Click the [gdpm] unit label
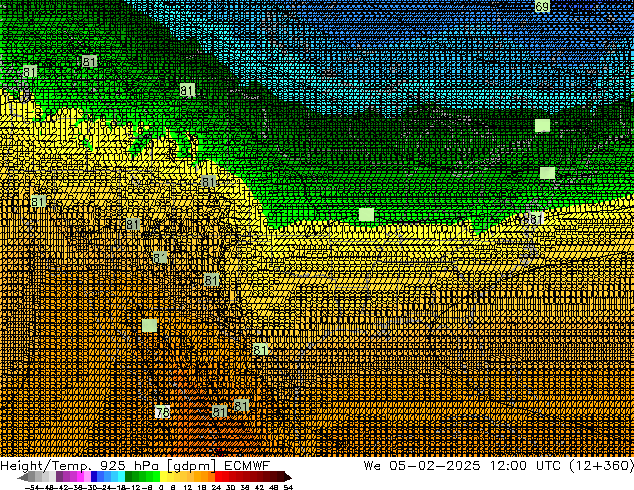Screen dimensions: 634x490 (x=192, y=466)
